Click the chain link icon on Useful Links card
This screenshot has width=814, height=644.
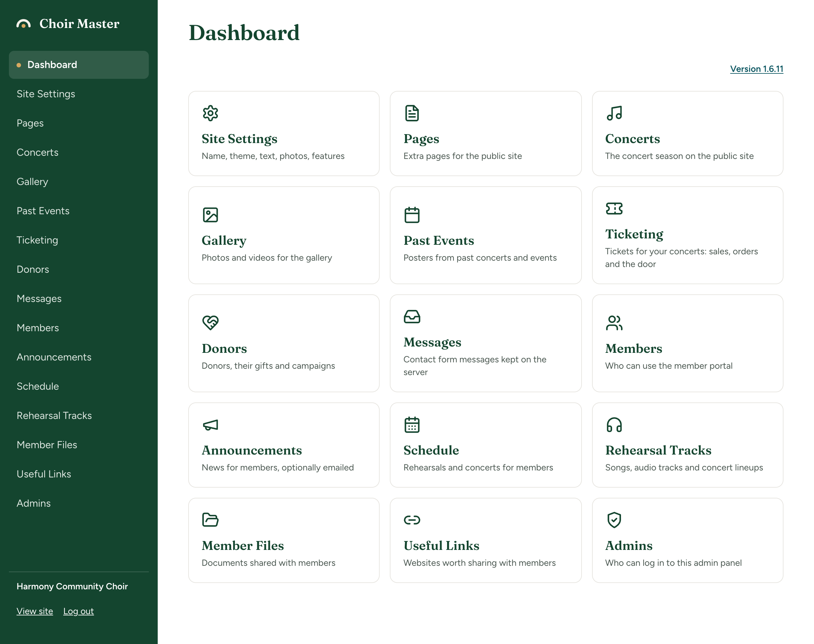click(x=411, y=520)
